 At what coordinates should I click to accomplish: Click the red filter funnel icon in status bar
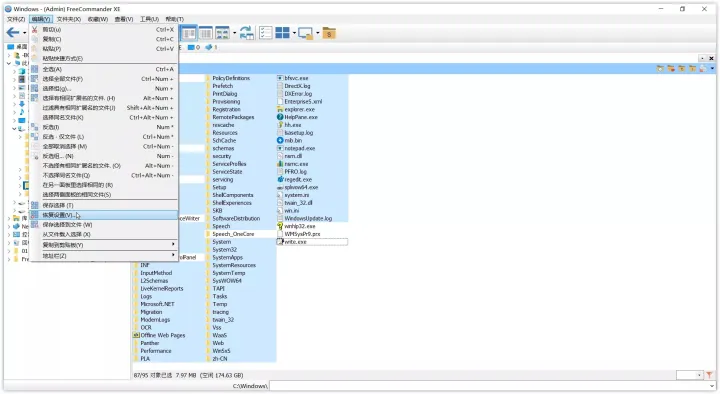709,375
